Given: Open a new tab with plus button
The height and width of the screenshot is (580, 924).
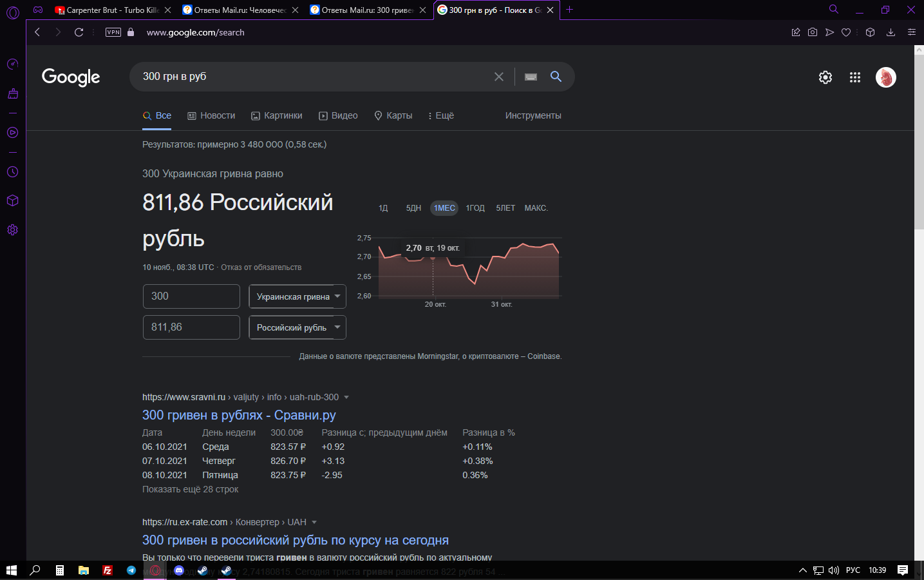Looking at the screenshot, I should pos(569,10).
